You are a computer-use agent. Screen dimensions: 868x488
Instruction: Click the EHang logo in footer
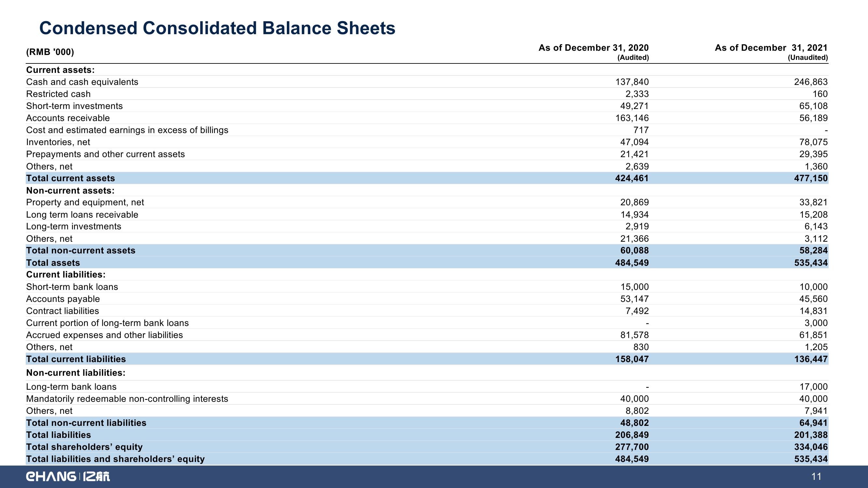click(68, 477)
